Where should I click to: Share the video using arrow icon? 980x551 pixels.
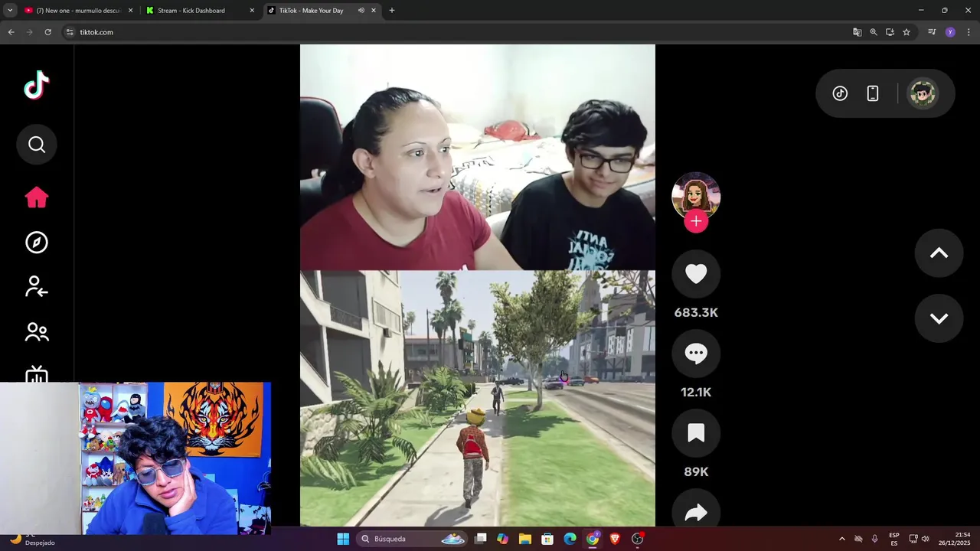[696, 511]
